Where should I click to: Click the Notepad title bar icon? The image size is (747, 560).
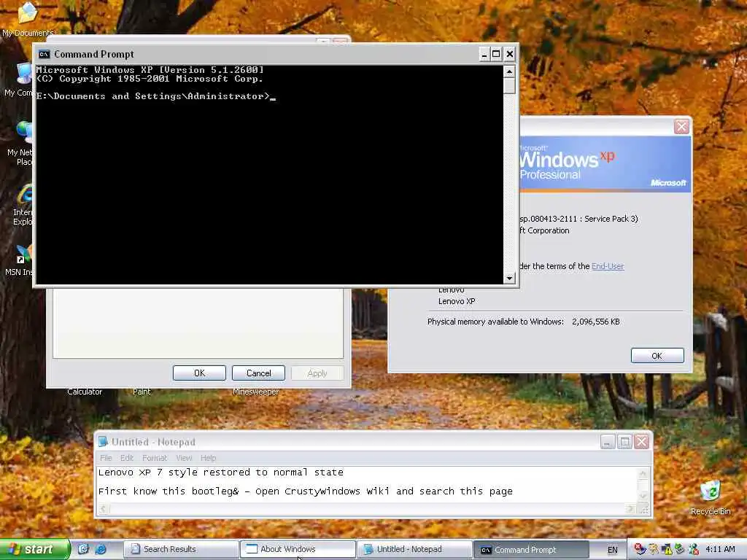point(103,442)
